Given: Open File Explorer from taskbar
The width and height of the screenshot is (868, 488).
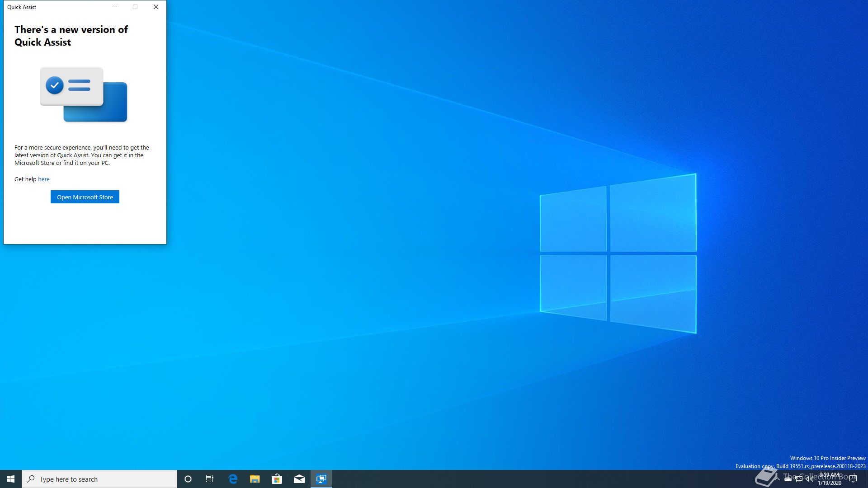Looking at the screenshot, I should (x=255, y=479).
